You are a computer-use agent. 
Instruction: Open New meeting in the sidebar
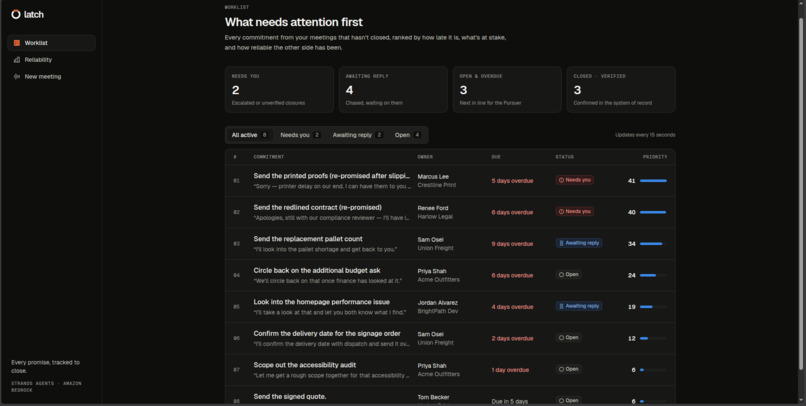click(x=51, y=77)
